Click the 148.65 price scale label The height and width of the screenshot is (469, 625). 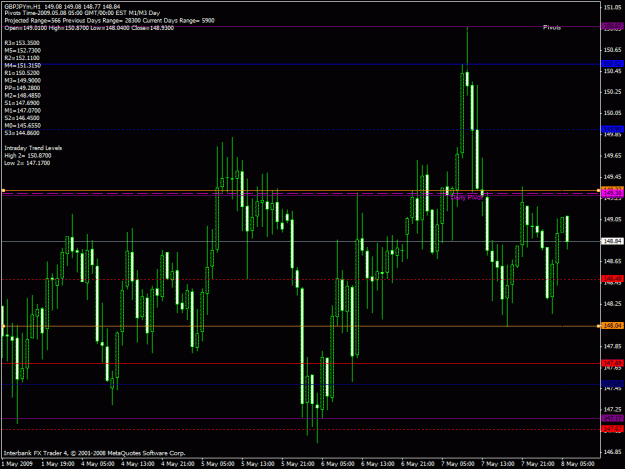click(x=613, y=261)
